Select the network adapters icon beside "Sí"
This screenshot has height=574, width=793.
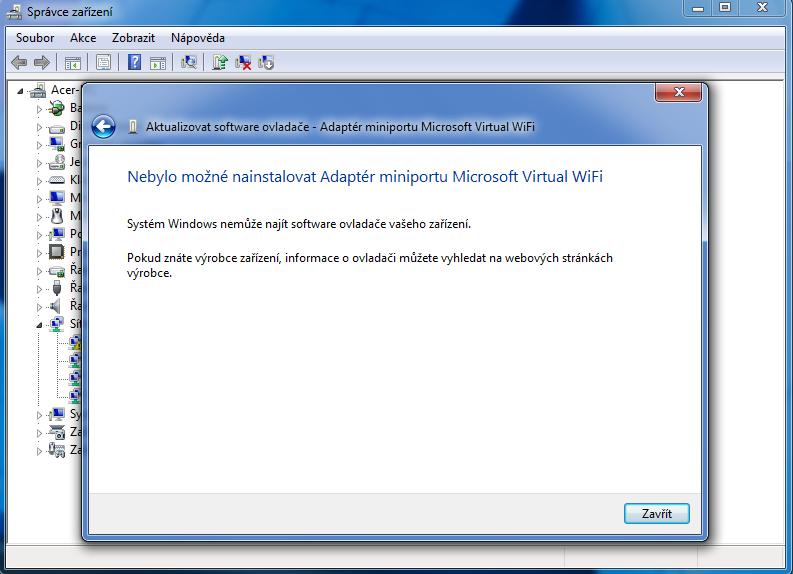pyautogui.click(x=57, y=324)
